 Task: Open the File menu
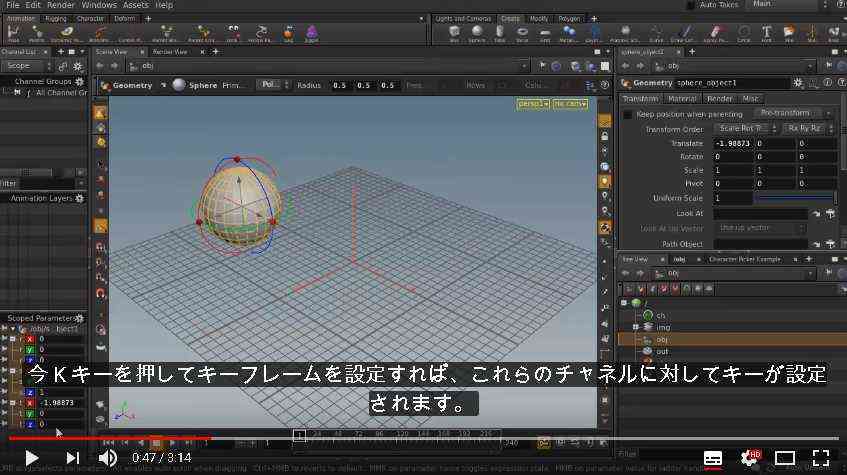pos(12,5)
